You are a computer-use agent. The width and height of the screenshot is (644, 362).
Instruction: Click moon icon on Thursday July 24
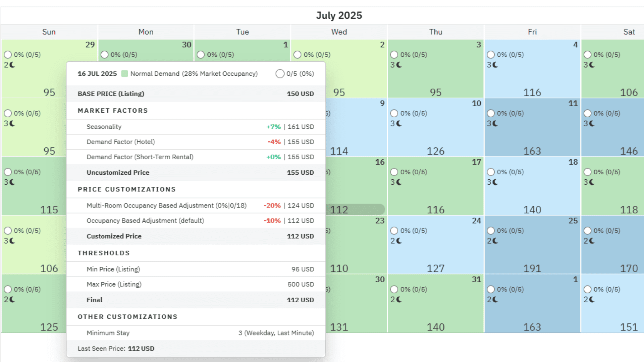point(398,241)
